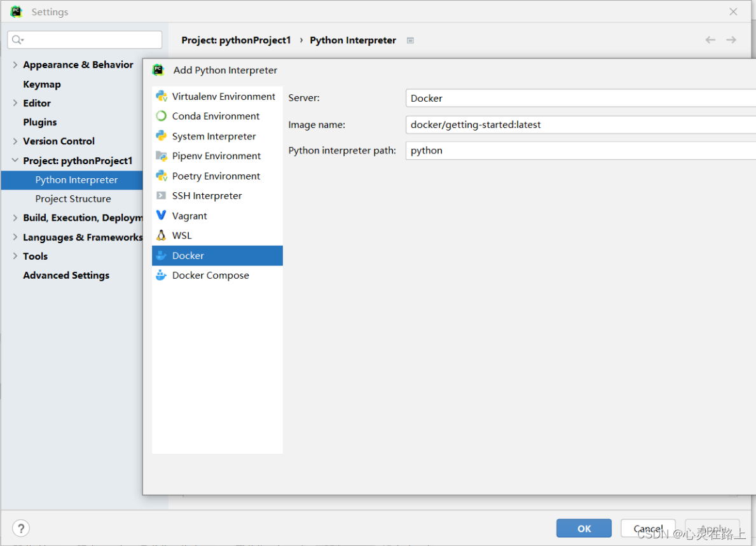Image resolution: width=756 pixels, height=546 pixels.
Task: Focus the settings search field
Action: pos(85,39)
